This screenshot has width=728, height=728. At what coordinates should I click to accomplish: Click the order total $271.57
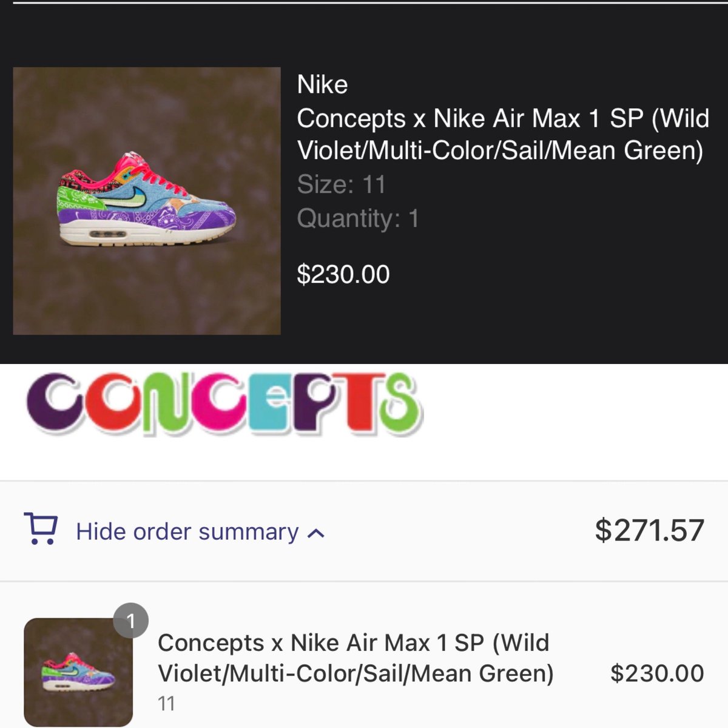649,530
